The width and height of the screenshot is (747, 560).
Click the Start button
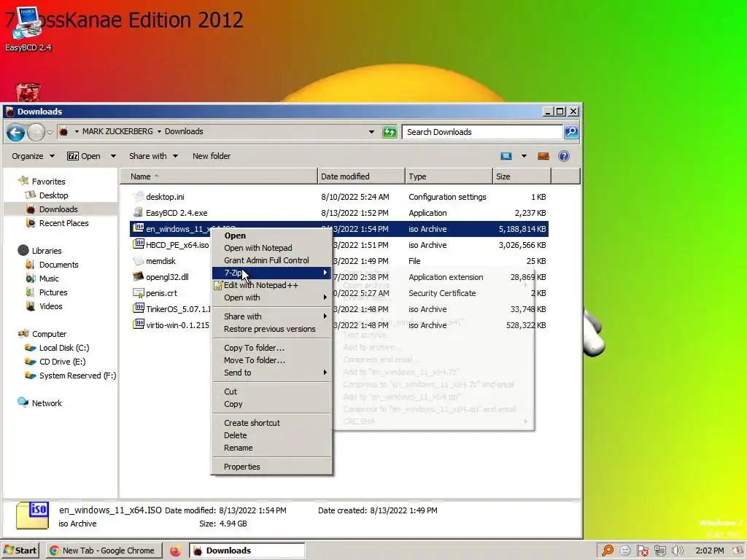coord(20,551)
